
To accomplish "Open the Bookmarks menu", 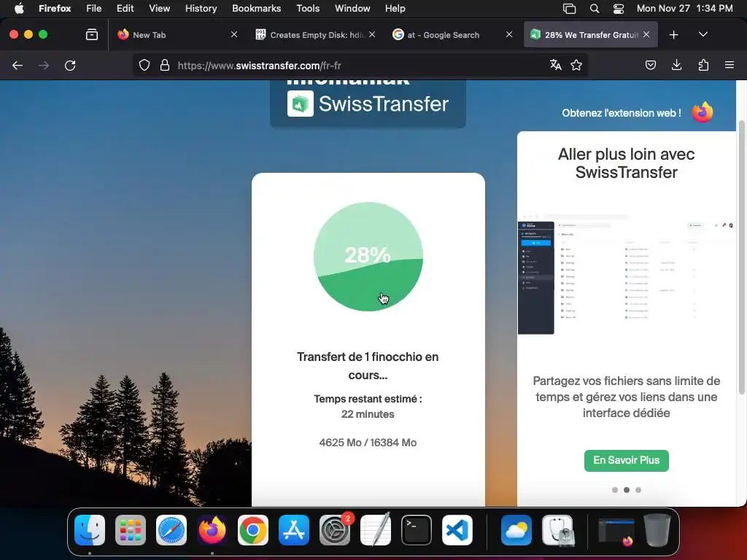I will [x=256, y=8].
